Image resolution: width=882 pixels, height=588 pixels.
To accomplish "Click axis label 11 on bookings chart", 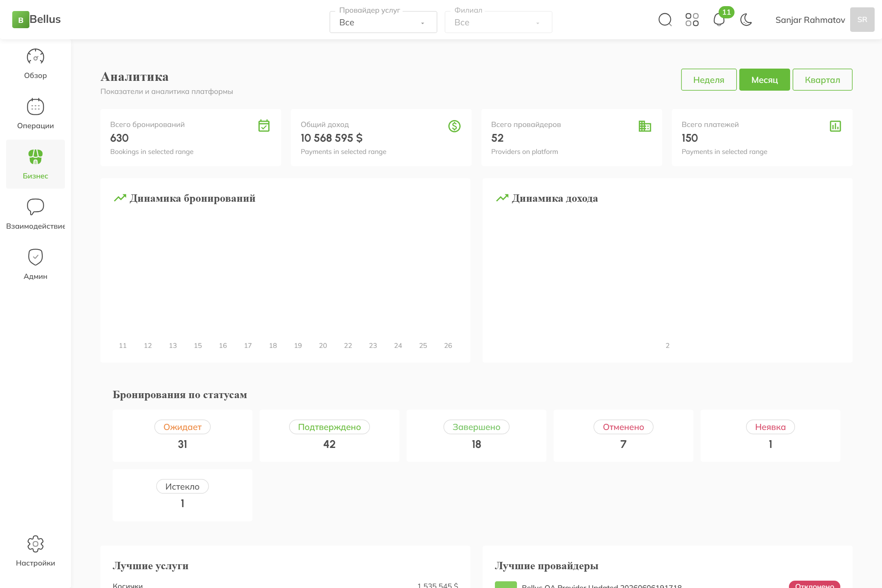I will (x=122, y=345).
